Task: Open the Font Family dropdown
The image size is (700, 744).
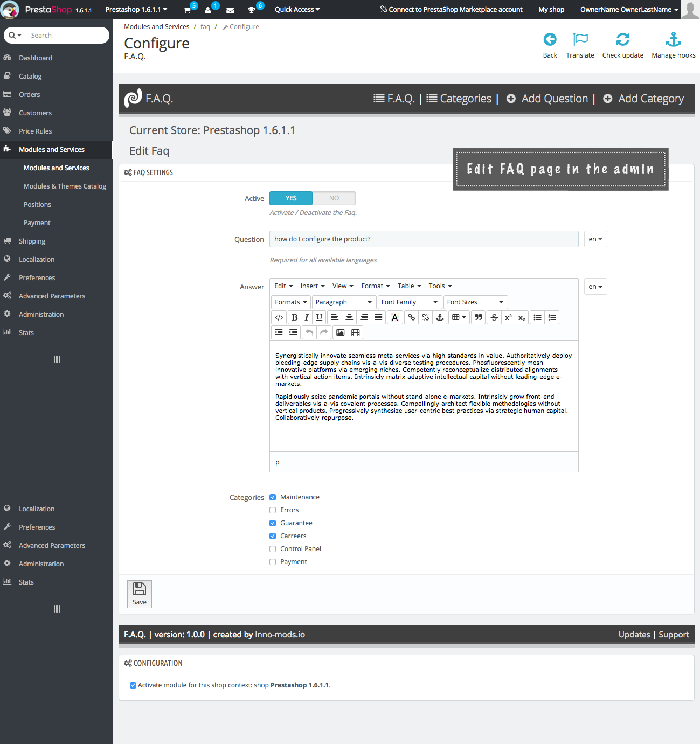Action: tap(410, 302)
